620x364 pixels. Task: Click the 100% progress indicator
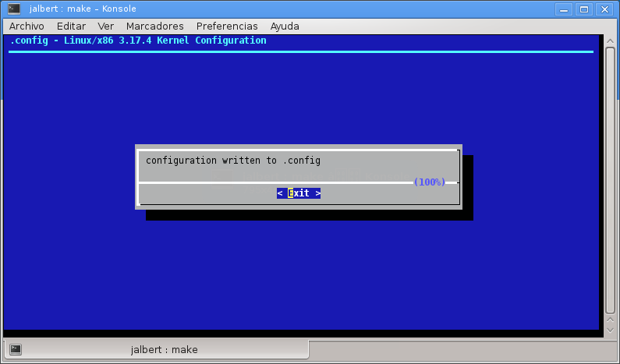(x=429, y=182)
